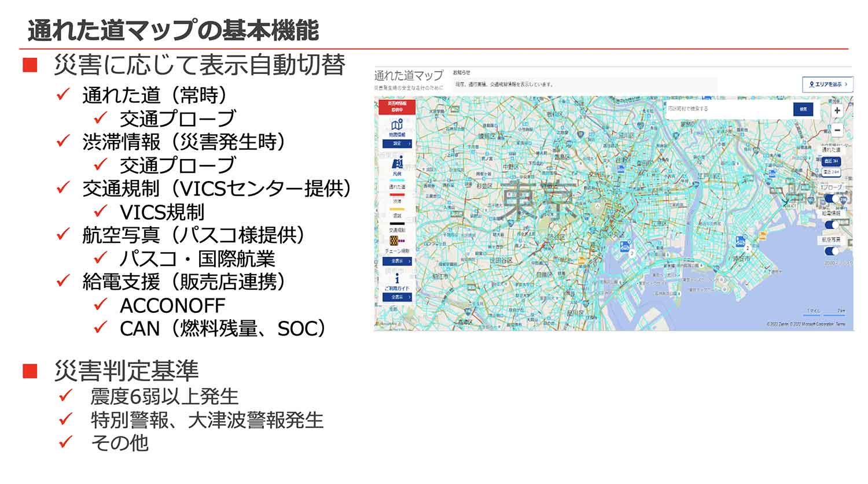Open the エリアを選択 area selector
This screenshot has width=868, height=484.
click(827, 84)
